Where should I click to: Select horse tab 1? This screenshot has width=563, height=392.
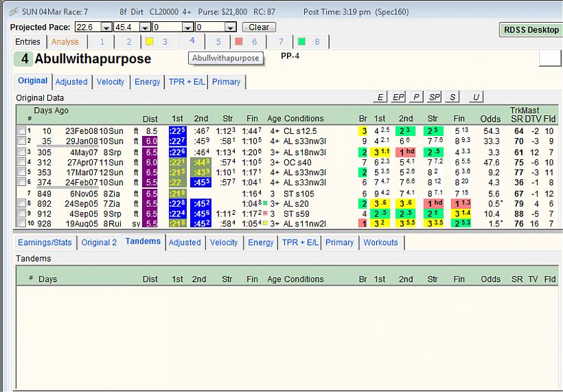pyautogui.click(x=102, y=42)
